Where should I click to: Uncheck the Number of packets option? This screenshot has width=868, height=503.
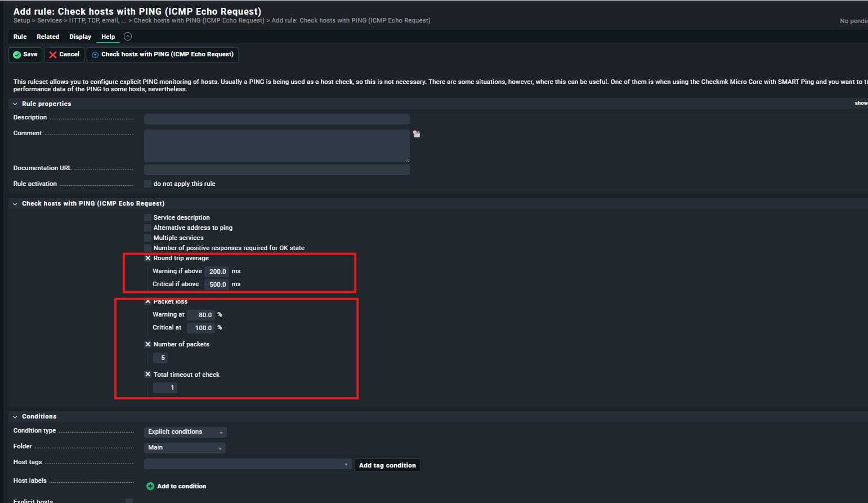coord(148,344)
